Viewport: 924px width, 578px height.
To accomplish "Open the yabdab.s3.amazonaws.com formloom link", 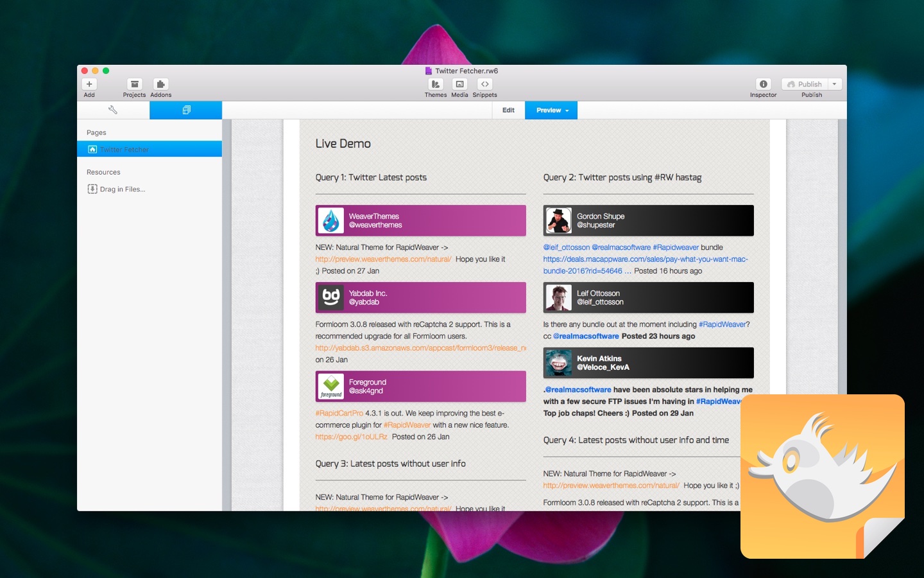I will coord(420,348).
